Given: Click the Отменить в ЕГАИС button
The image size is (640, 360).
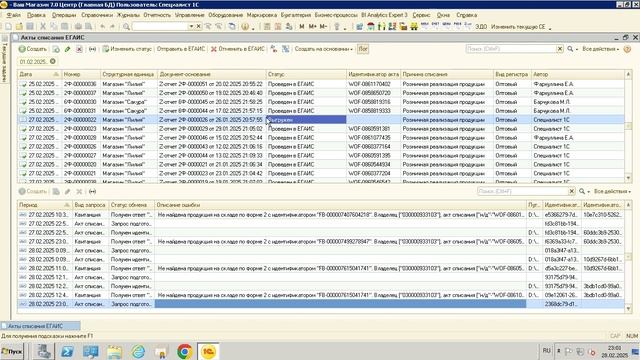Looking at the screenshot, I should pos(238,49).
